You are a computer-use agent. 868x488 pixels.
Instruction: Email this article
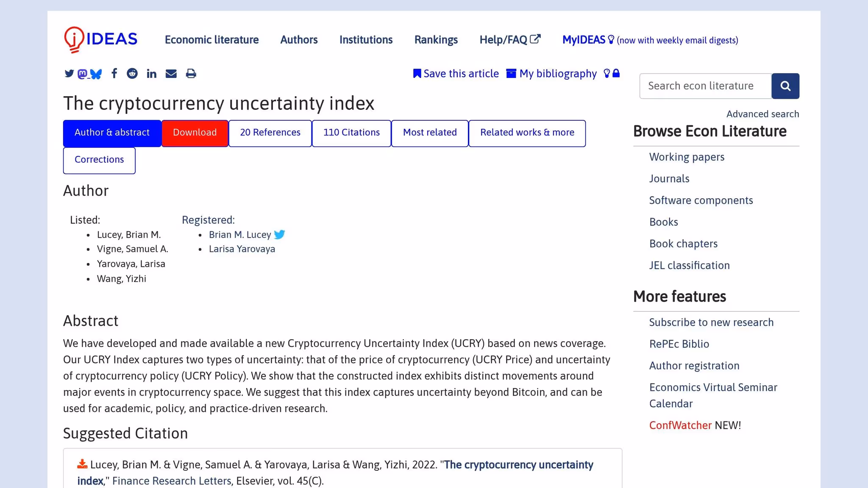[171, 73]
